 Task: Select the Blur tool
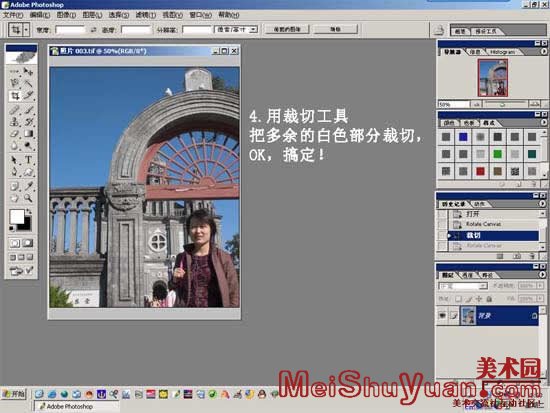pos(14,145)
